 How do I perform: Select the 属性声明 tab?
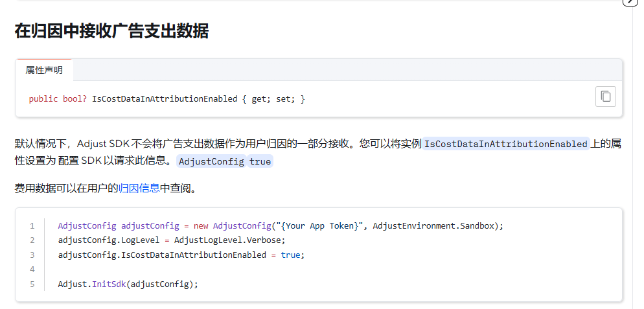(44, 70)
